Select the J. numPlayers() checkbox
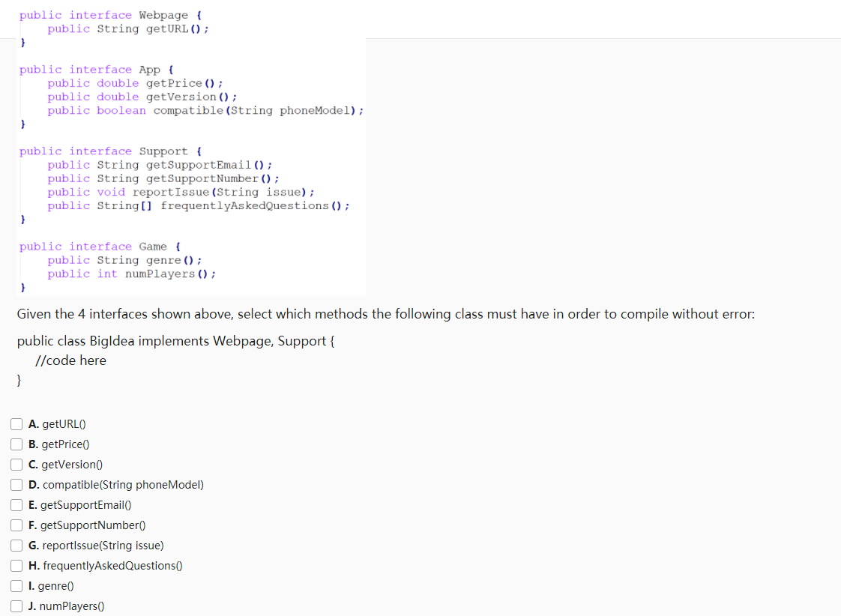Image resolution: width=841 pixels, height=616 pixels. point(16,606)
